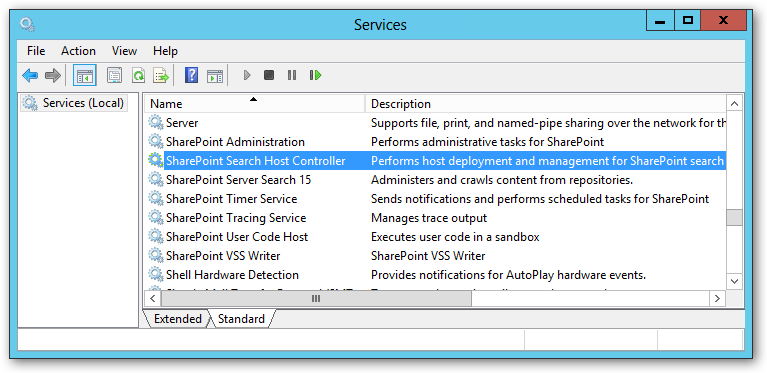The width and height of the screenshot is (767, 373).
Task: Select SharePoint Timer Service name
Action: pos(231,199)
